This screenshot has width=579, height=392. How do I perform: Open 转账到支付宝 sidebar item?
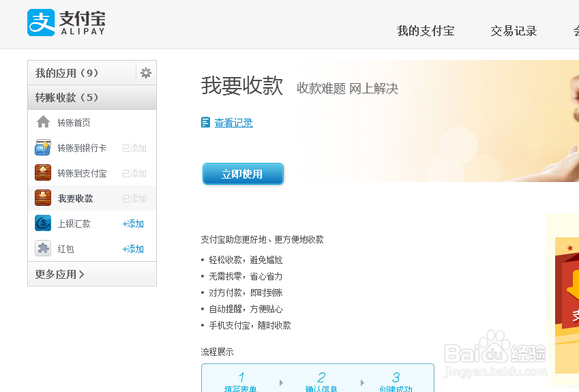pos(82,173)
